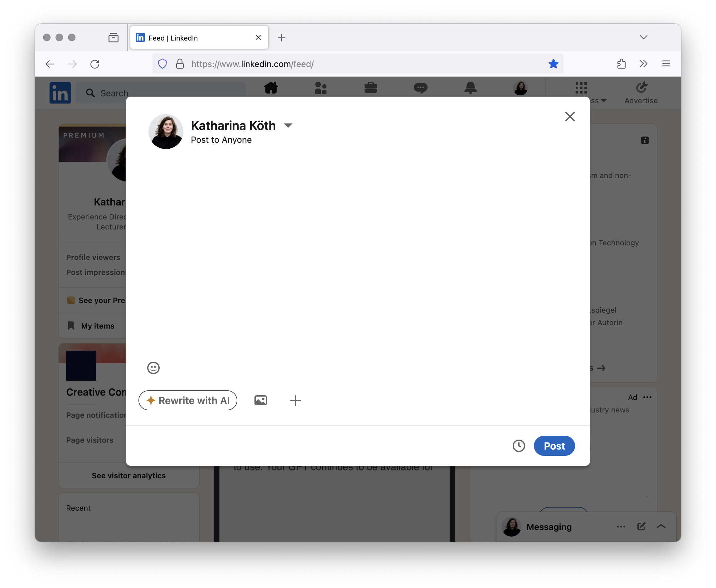Expand the Katharina Köth audience dropdown
Image resolution: width=716 pixels, height=588 pixels.
tap(288, 126)
